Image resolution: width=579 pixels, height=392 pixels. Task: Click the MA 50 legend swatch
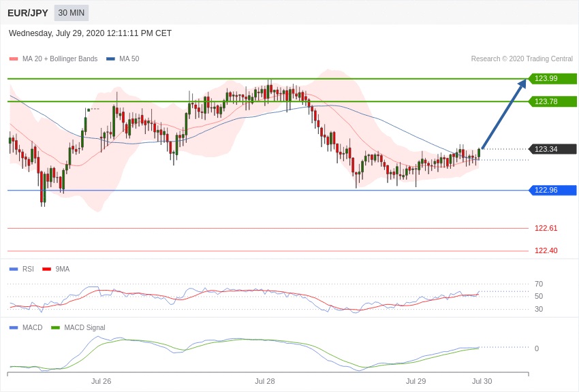coord(110,59)
